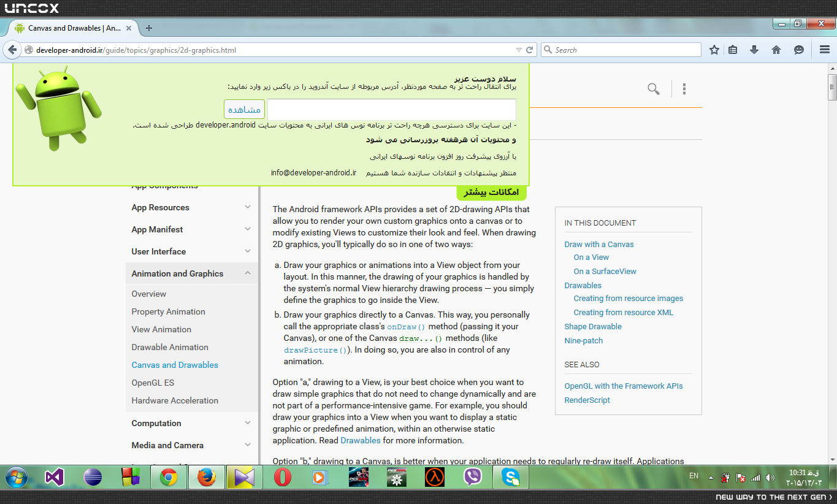Go back using the browser back arrow

pyautogui.click(x=12, y=50)
